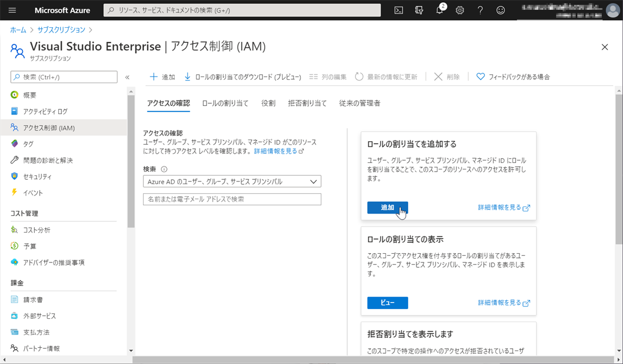Collapse the sidebar with the double chevron
623x364 pixels.
click(x=127, y=77)
